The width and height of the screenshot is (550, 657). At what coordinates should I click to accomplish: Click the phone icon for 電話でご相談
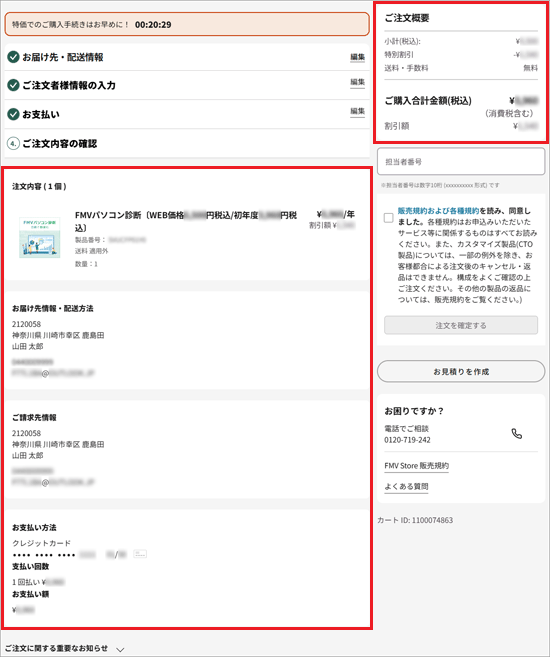517,434
